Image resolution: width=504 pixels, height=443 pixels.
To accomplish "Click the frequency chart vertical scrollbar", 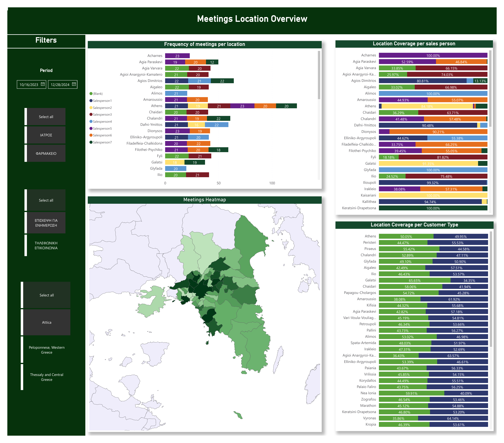I will click(319, 75).
